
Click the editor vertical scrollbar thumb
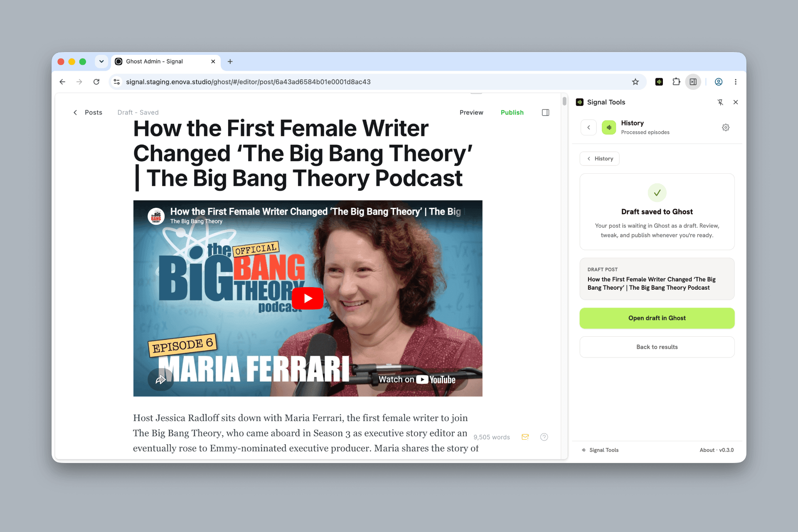564,101
